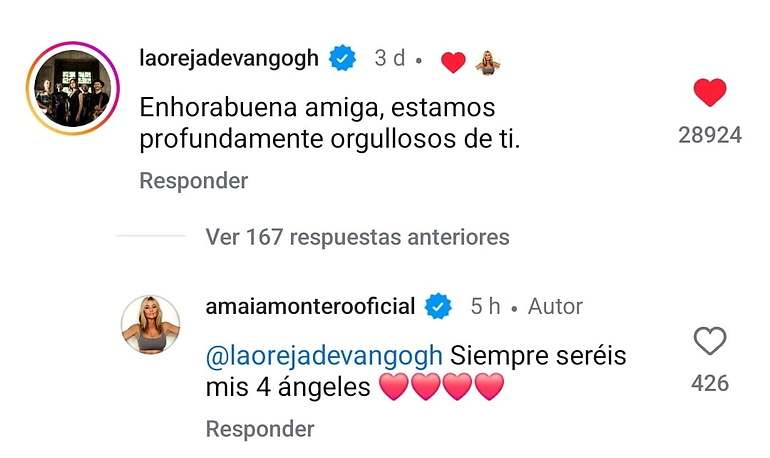
Task: Tap small author avatar next to red heart
Action: click(488, 62)
